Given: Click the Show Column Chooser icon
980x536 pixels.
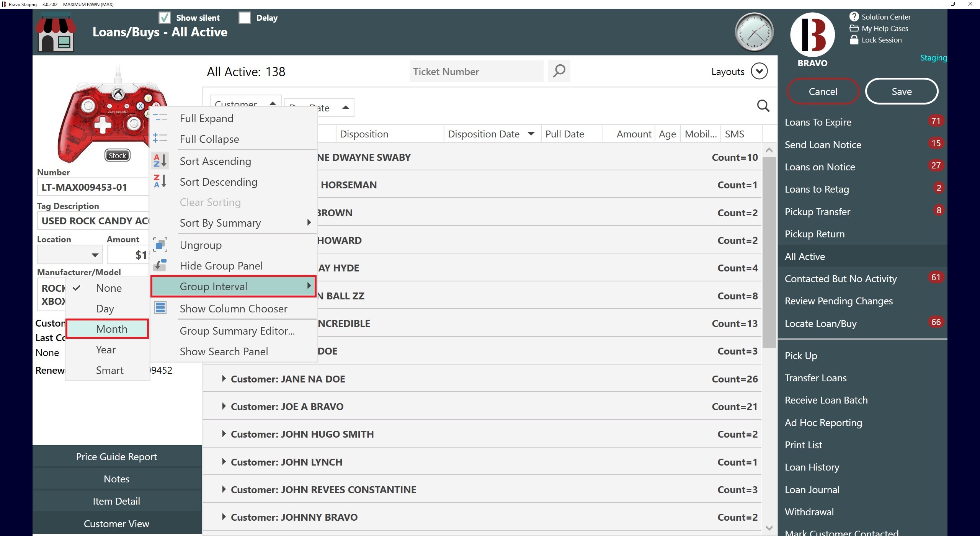Looking at the screenshot, I should coord(160,308).
